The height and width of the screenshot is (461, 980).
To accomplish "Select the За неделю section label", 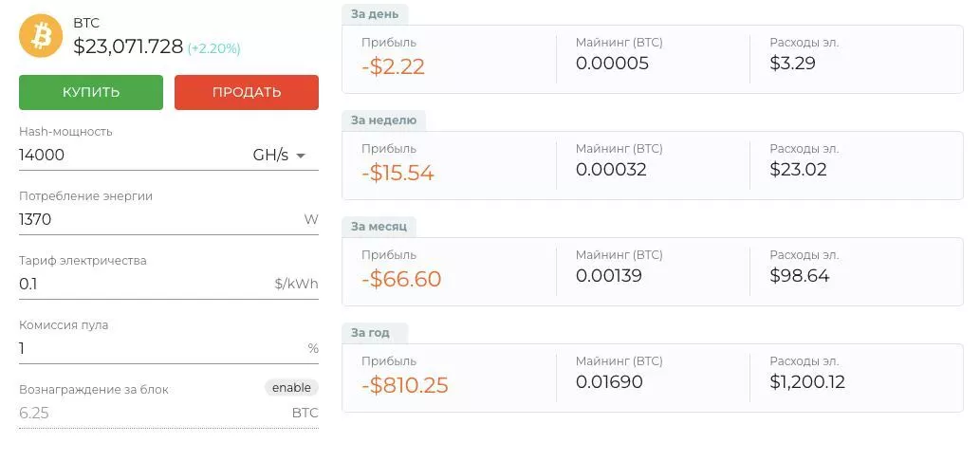I will [383, 120].
